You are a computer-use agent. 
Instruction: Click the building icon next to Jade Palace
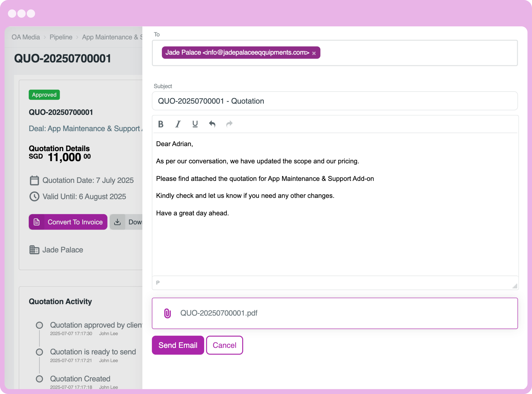click(34, 250)
